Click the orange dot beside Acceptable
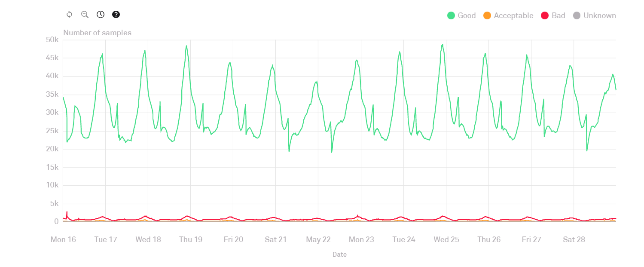Viewport: 644px width, 267px height. 487,16
